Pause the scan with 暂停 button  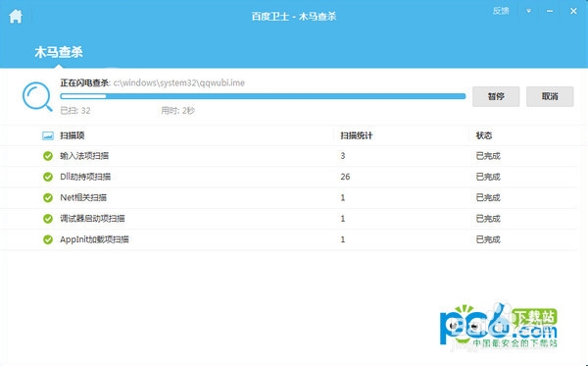click(496, 96)
